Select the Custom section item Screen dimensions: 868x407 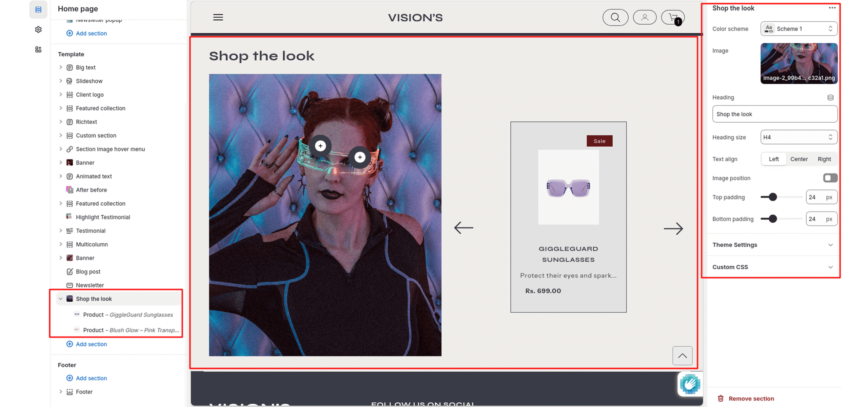(96, 135)
